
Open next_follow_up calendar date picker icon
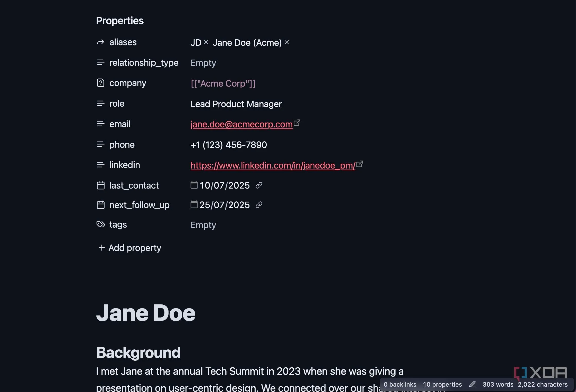tap(194, 204)
